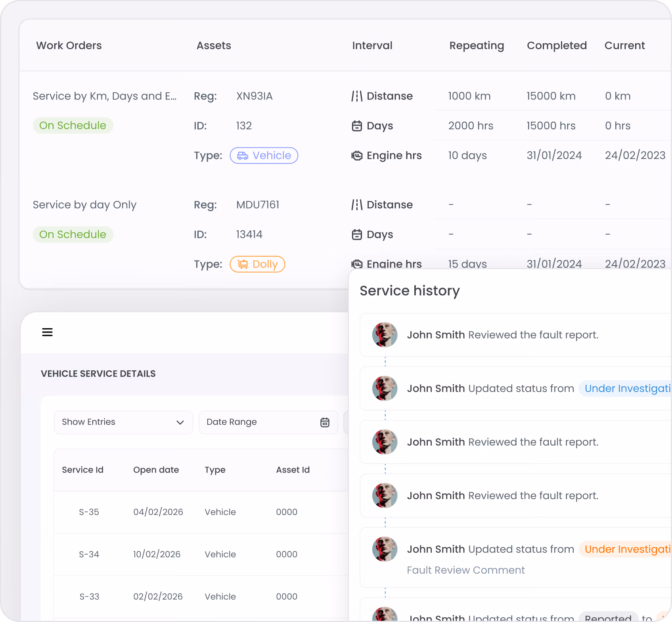
Task: Select the Dolly type tag
Action: point(257,264)
